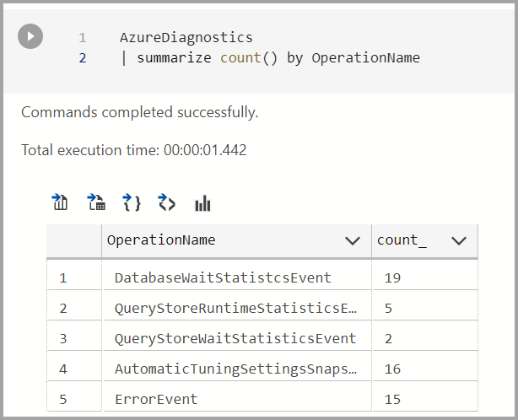Viewport: 518px width, 420px height.
Task: Click the Save as Excel icon
Action: pos(96,202)
